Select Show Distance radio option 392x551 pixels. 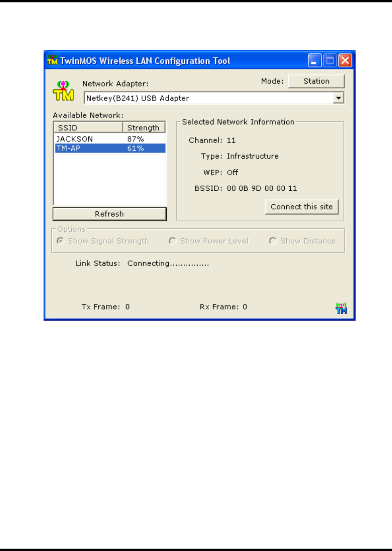coord(302,241)
